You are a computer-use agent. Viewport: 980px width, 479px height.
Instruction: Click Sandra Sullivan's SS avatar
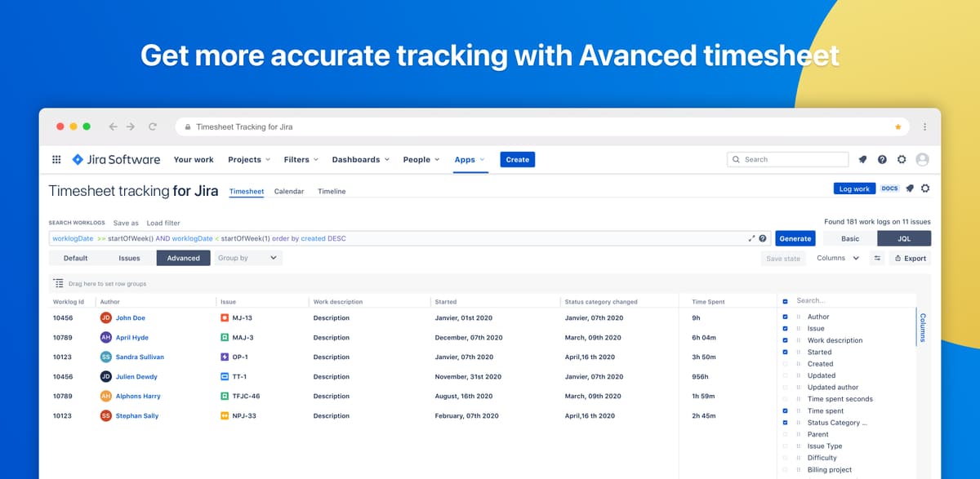tap(105, 357)
